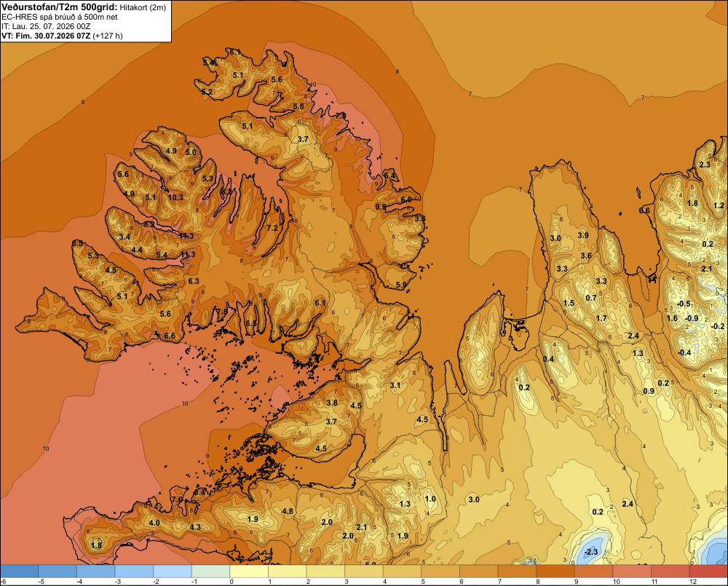728x586 pixels.
Task: Select the '1.2' temperature value
Action: point(719,205)
